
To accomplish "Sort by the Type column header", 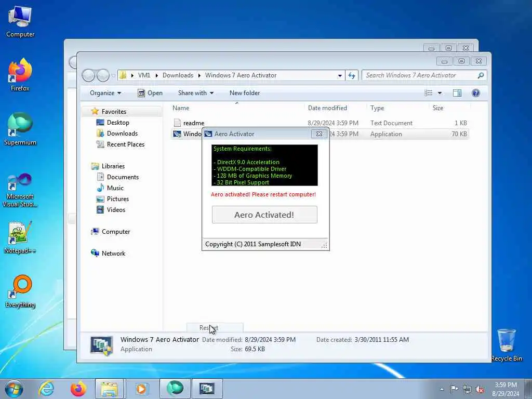I will click(x=397, y=108).
